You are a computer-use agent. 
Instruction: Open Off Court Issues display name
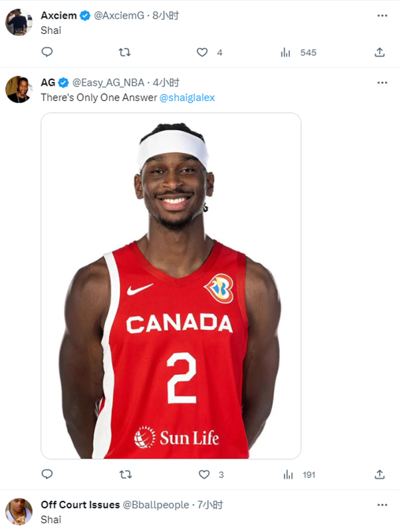tap(79, 505)
